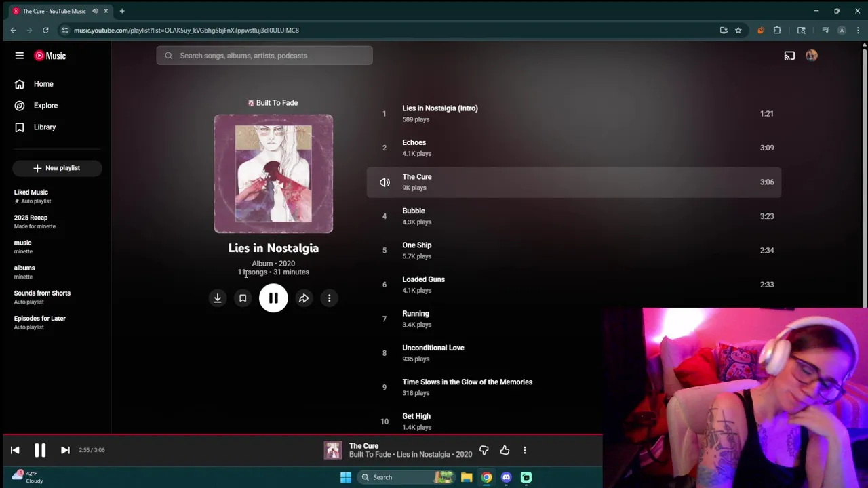Pause album with large round button
This screenshot has height=488, width=868.
point(273,298)
